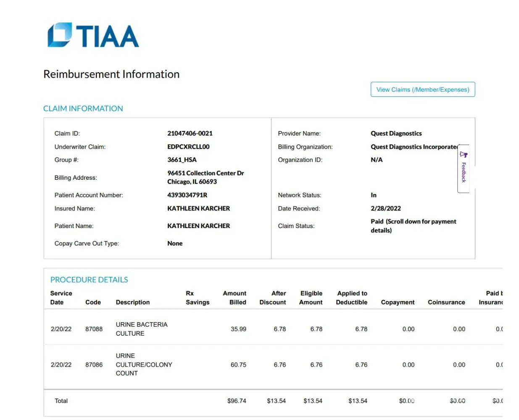
Task: Click the Service Date column header
Action: click(61, 298)
